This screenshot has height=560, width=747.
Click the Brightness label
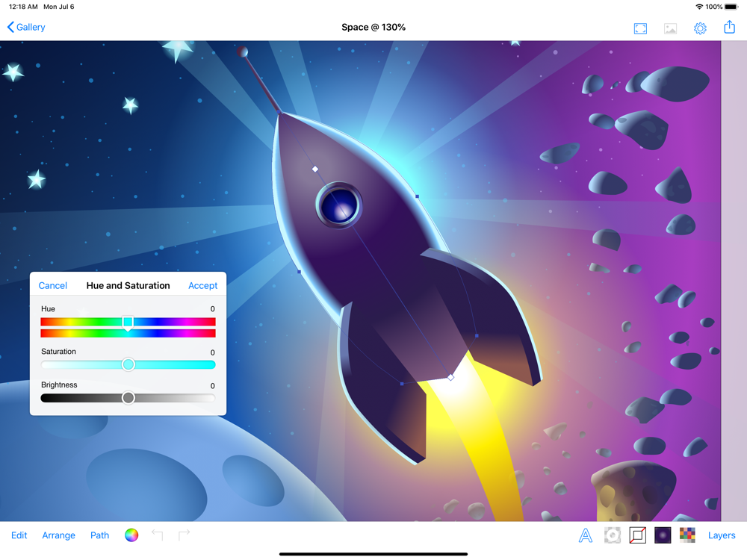(x=59, y=385)
